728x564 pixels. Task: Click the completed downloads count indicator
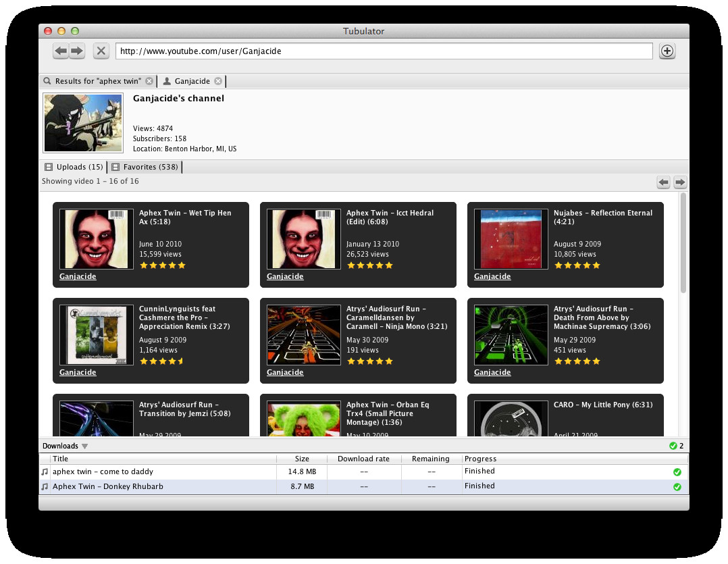[x=676, y=446]
